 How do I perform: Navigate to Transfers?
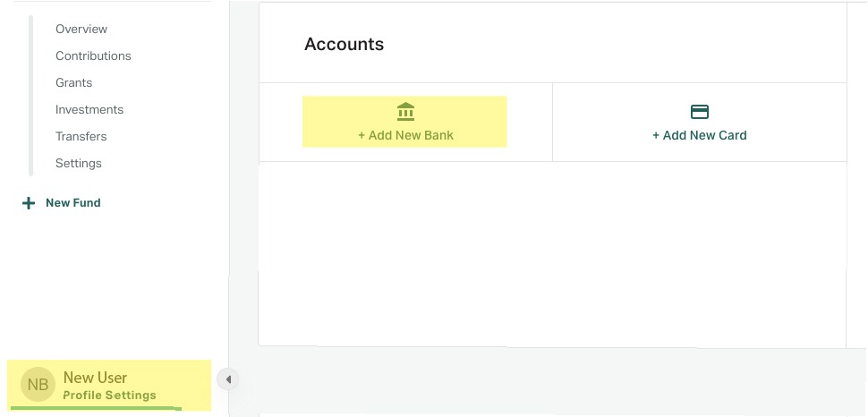(x=81, y=136)
